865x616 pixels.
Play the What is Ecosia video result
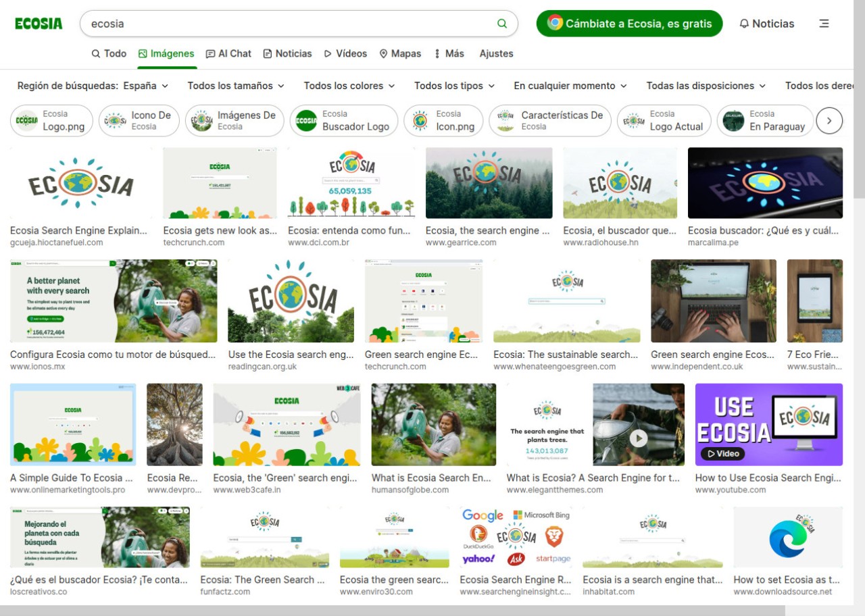click(x=637, y=438)
